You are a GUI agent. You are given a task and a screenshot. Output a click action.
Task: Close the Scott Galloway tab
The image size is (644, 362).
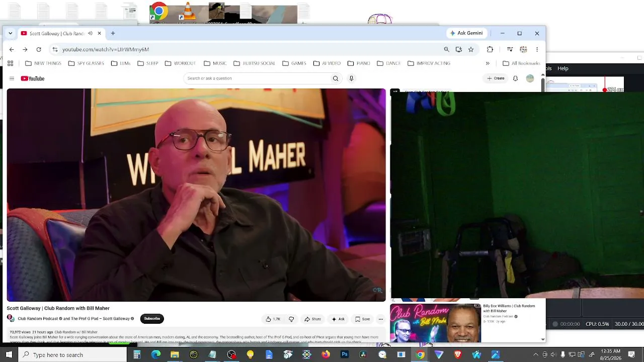click(99, 33)
